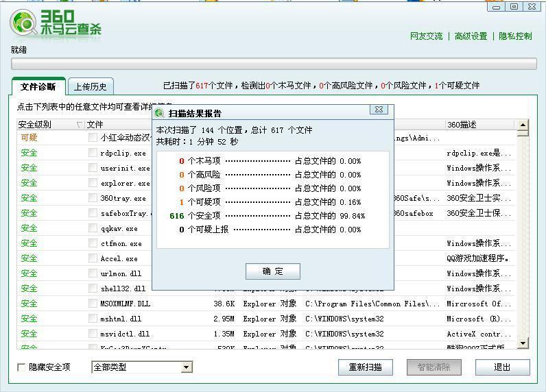The height and width of the screenshot is (392, 546).
Task: Check the box for qqkav.exe
Action: (93, 228)
